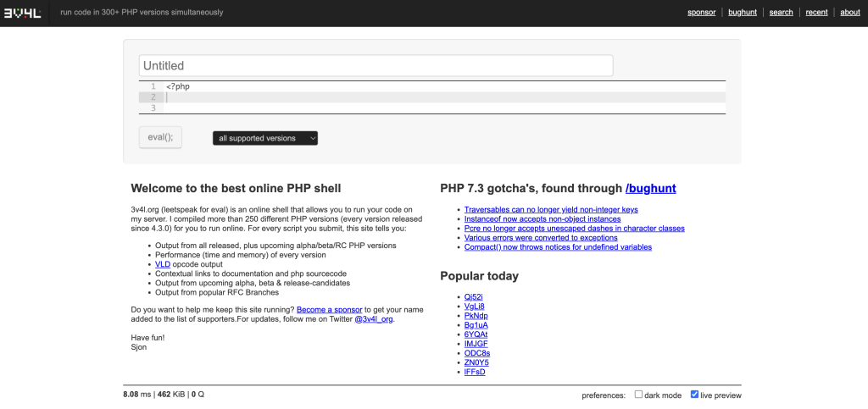The width and height of the screenshot is (868, 409).
Task: Click the 3v4l logo in header
Action: 25,13
